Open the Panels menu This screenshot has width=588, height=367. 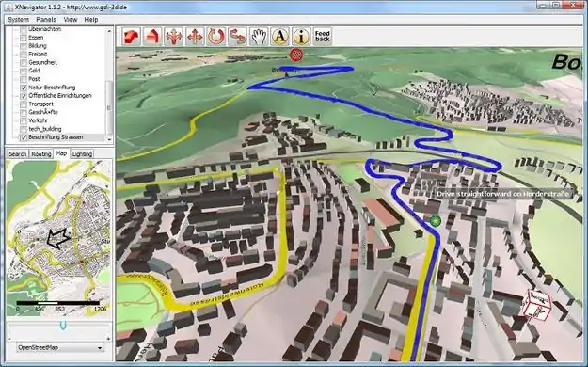tap(46, 20)
